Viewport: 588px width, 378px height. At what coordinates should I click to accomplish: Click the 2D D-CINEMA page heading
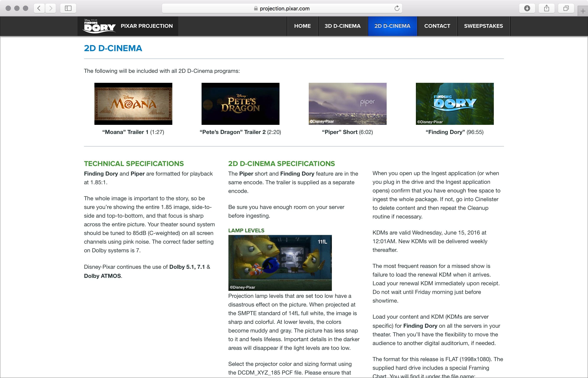pyautogui.click(x=113, y=48)
